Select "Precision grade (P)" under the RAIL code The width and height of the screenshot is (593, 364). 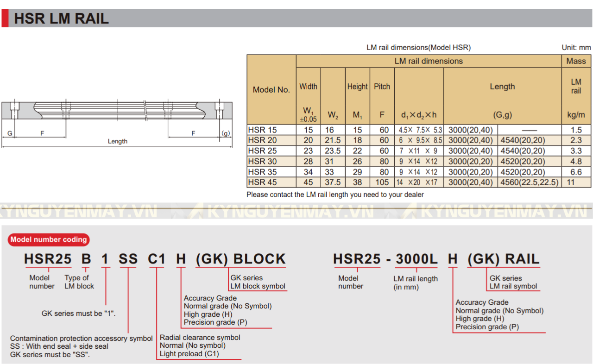tap(487, 327)
